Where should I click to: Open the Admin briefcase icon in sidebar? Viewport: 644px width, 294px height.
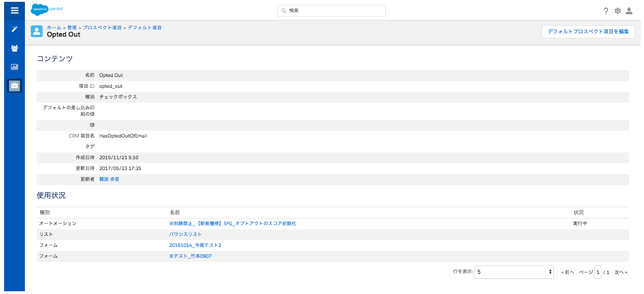click(14, 85)
